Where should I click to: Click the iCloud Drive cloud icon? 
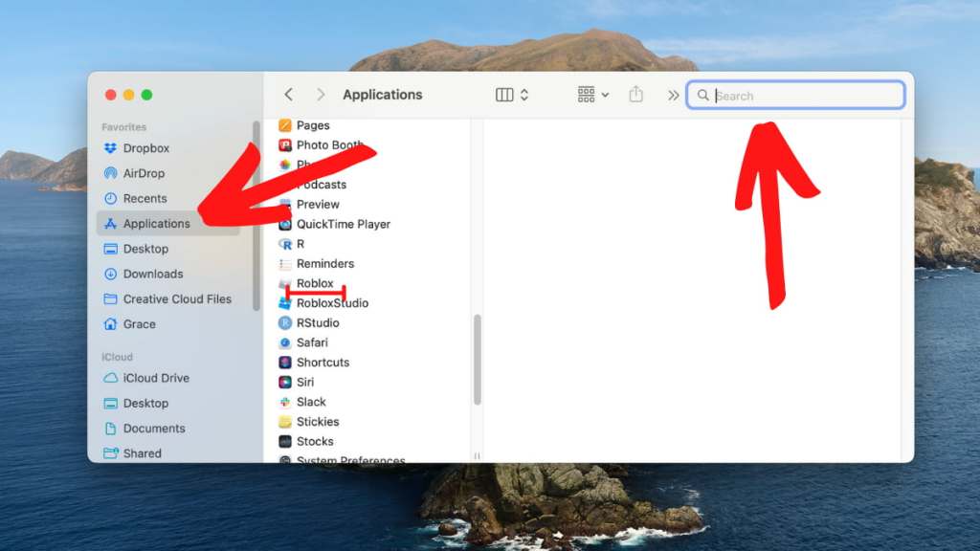(x=111, y=378)
